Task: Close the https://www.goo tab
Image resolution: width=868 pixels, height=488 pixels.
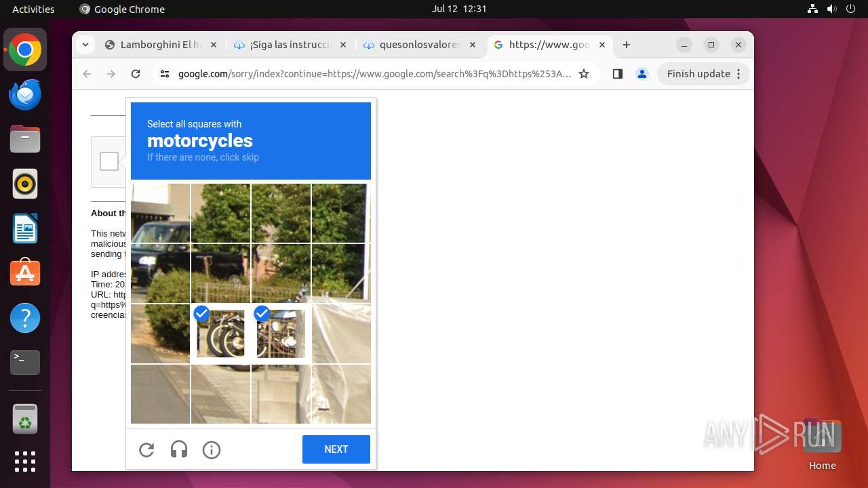Action: [601, 45]
